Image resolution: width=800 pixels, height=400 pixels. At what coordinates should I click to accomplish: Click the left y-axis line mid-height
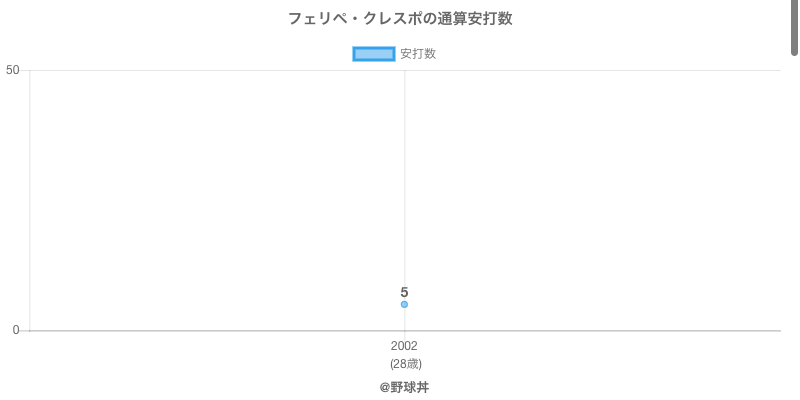click(30, 201)
